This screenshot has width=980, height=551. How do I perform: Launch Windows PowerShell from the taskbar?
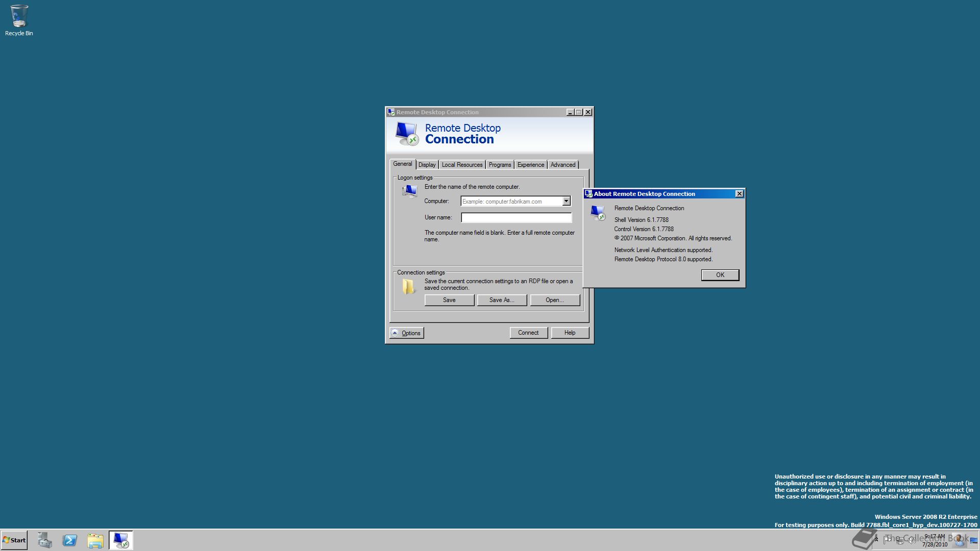70,540
